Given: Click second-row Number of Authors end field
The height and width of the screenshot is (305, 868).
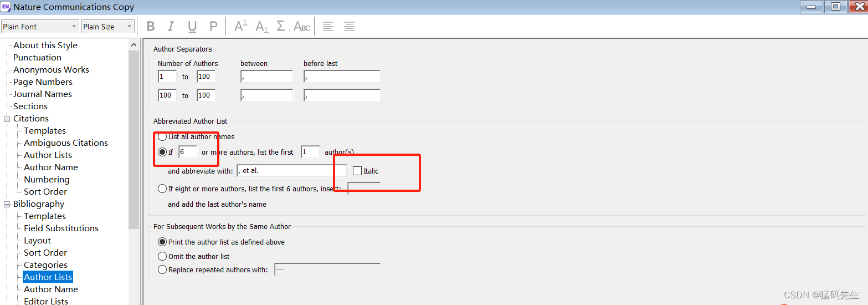Looking at the screenshot, I should tap(206, 95).
